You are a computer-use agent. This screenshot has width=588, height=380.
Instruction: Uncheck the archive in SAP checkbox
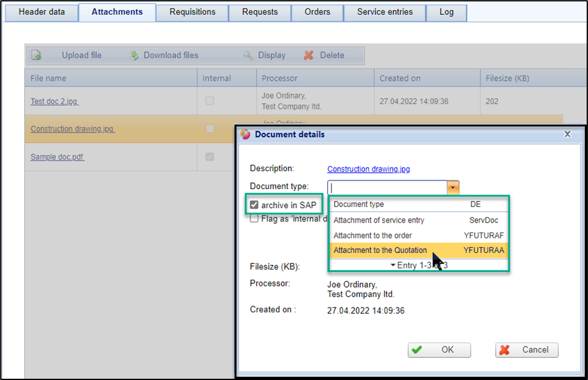254,205
